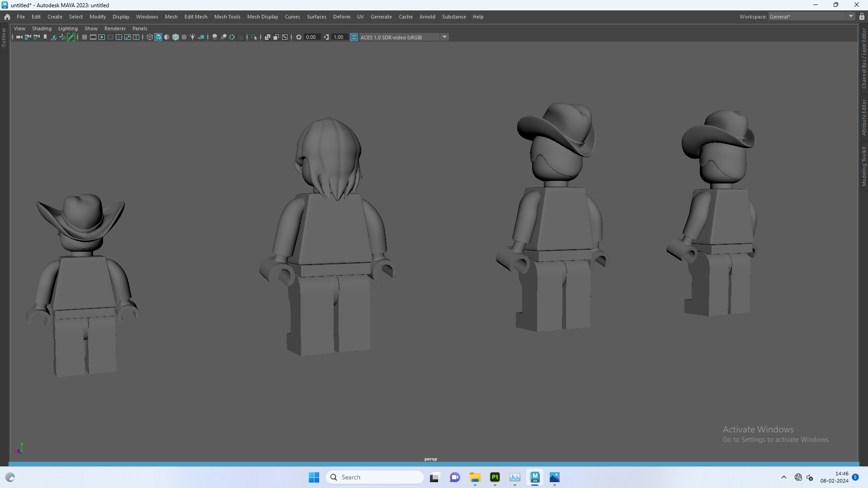Open the panel Lighting menu
This screenshot has height=488, width=868.
[68, 28]
